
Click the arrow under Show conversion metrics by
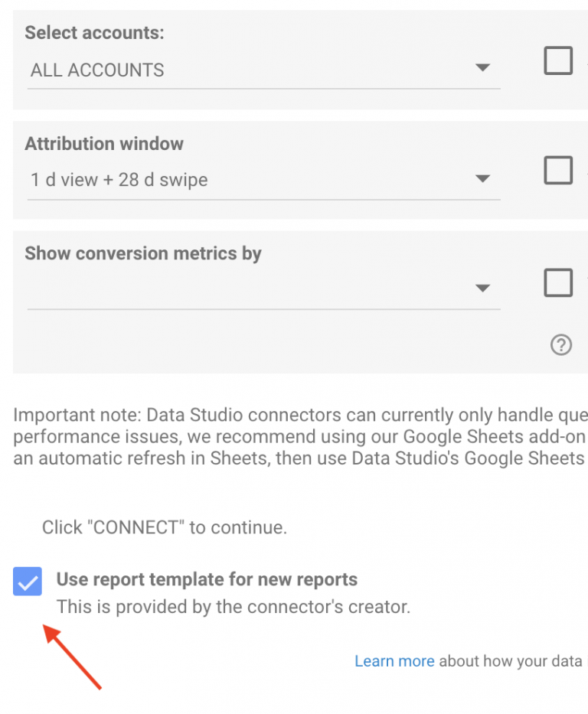click(482, 289)
